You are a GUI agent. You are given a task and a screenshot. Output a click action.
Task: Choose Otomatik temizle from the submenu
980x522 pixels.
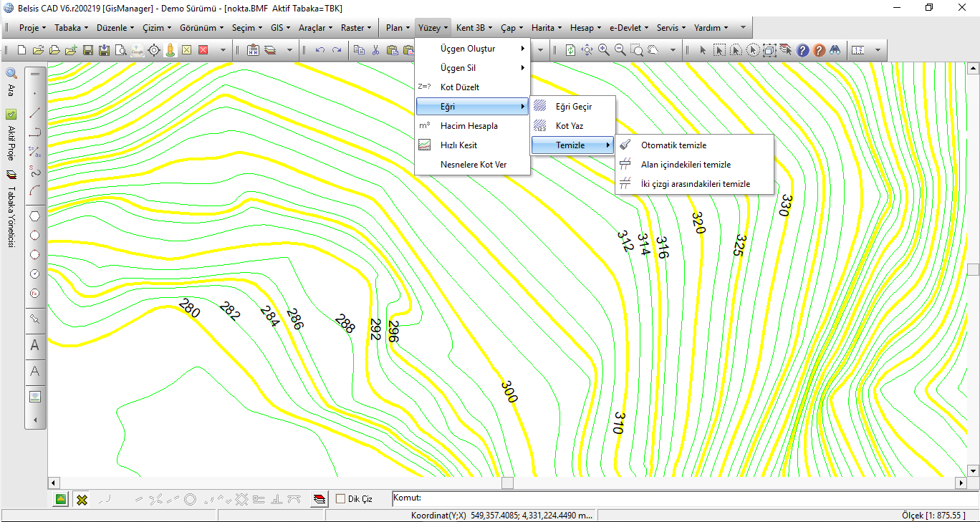[x=673, y=145]
